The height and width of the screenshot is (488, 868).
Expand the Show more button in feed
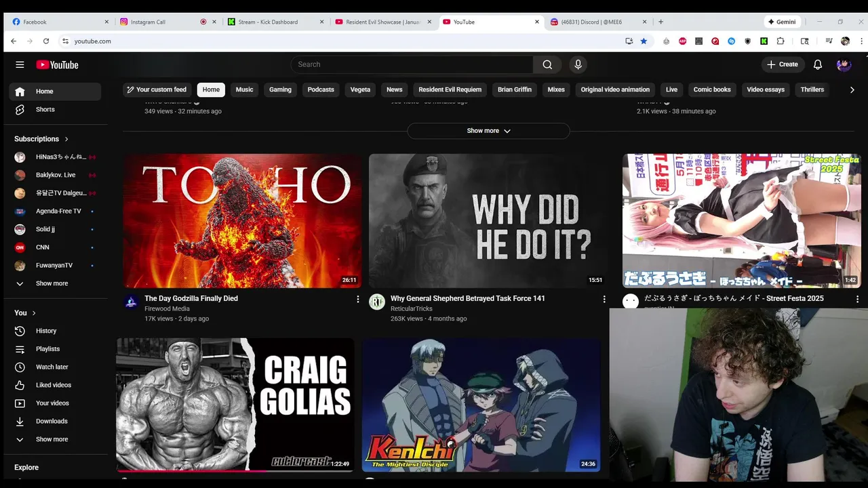(x=488, y=131)
